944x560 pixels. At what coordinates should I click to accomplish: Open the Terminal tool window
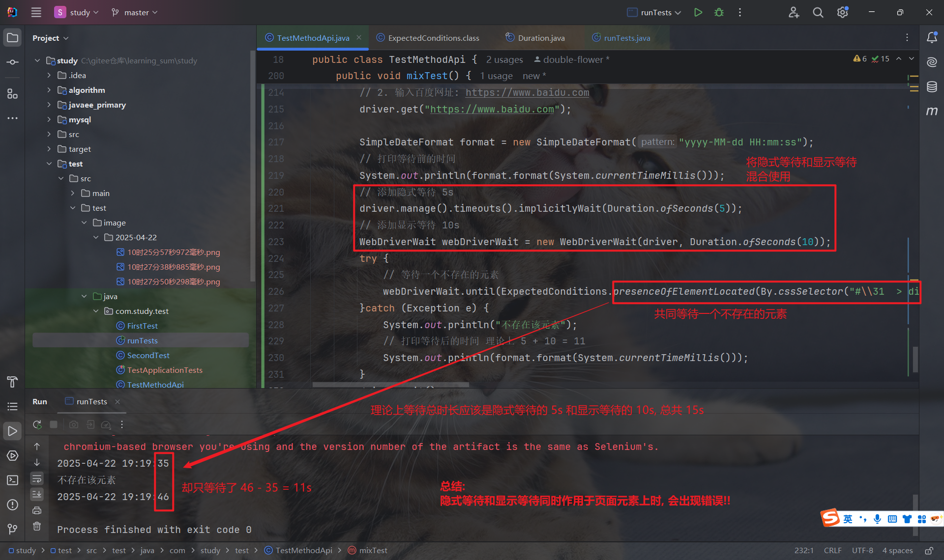pos(13,480)
